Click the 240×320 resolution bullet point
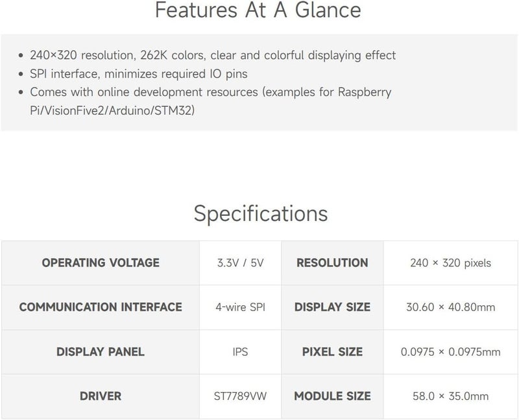 click(213, 56)
